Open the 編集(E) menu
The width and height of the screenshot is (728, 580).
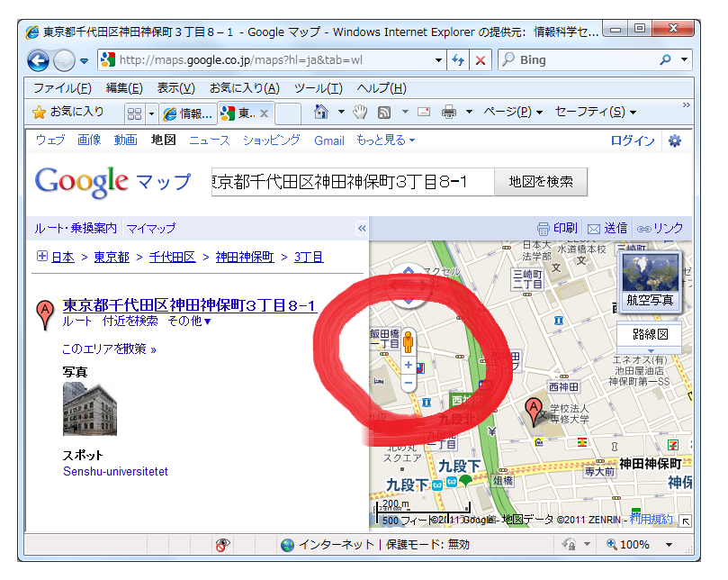124,88
